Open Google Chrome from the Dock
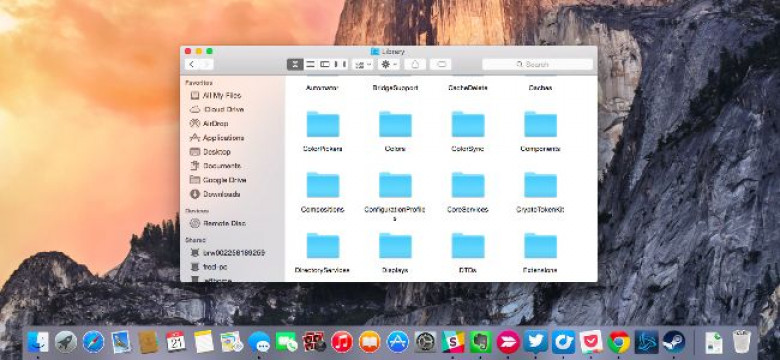 (619, 342)
